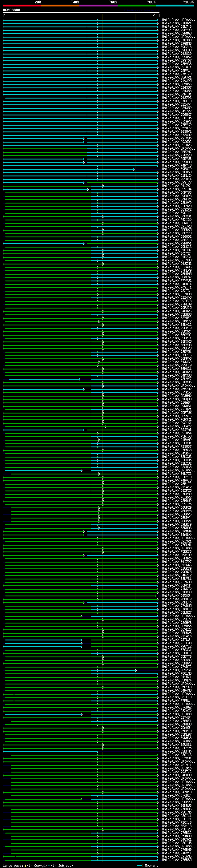Click the red 20% identity legend bar
This screenshot has height=868, width=197.
[x=22, y=6]
